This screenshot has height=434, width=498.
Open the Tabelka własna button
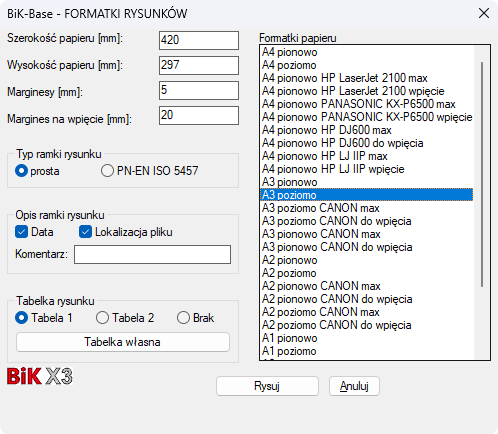(123, 342)
